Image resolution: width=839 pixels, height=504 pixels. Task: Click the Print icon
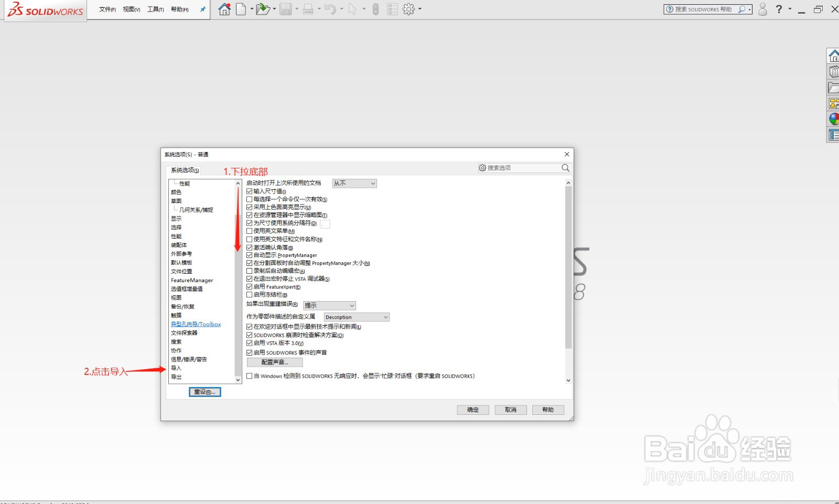[308, 9]
